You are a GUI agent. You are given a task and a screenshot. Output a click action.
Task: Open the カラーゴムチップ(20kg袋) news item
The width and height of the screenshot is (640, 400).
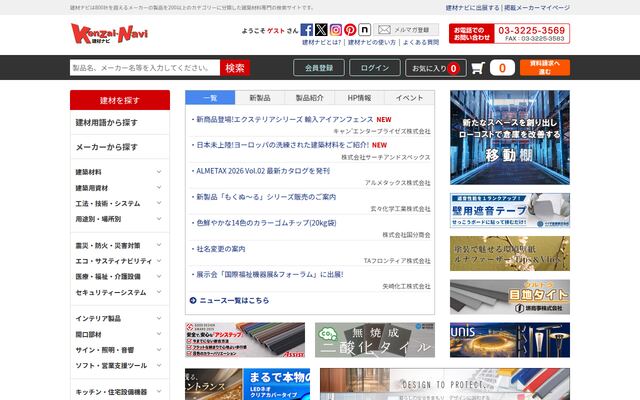(266, 223)
